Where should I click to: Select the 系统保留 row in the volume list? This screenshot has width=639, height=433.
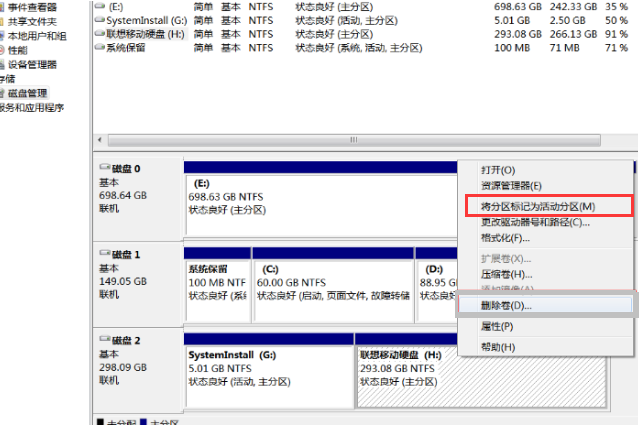point(130,47)
